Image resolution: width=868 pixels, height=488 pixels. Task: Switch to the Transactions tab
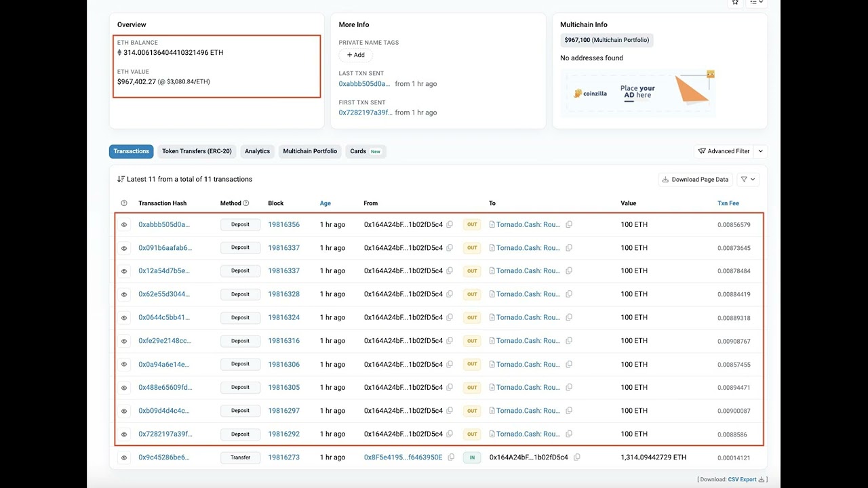pyautogui.click(x=132, y=151)
